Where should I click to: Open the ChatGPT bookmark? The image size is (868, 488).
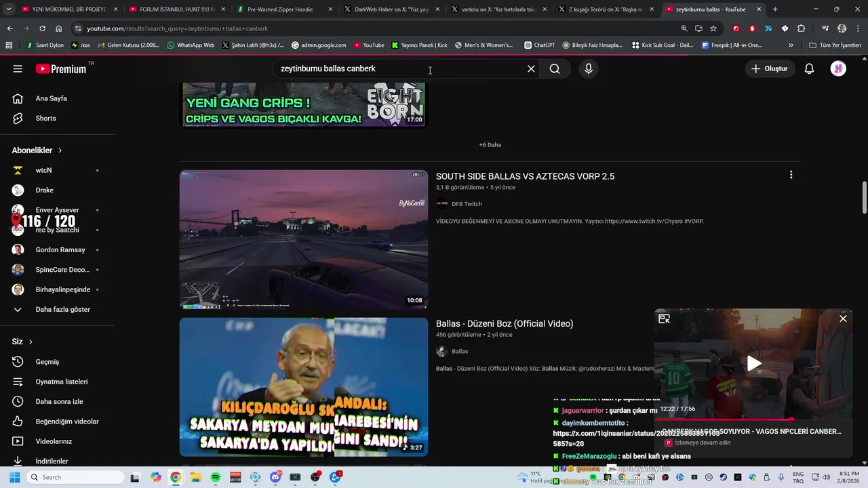point(539,45)
